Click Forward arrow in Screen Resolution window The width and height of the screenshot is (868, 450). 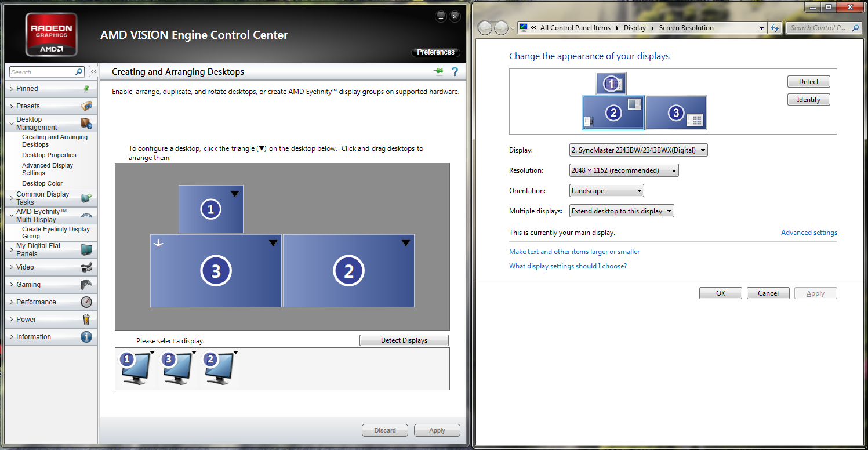click(x=501, y=28)
